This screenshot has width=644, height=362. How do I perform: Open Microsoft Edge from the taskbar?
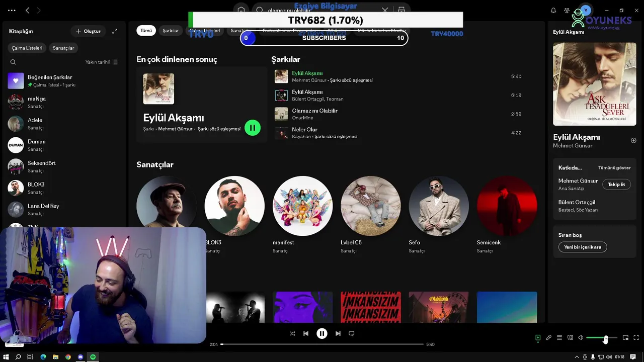[x=43, y=357]
